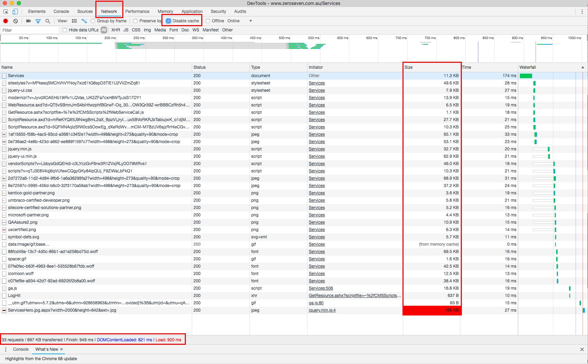Open network search with magnifier icon
Image resolution: width=588 pixels, height=364 pixels.
[48, 21]
